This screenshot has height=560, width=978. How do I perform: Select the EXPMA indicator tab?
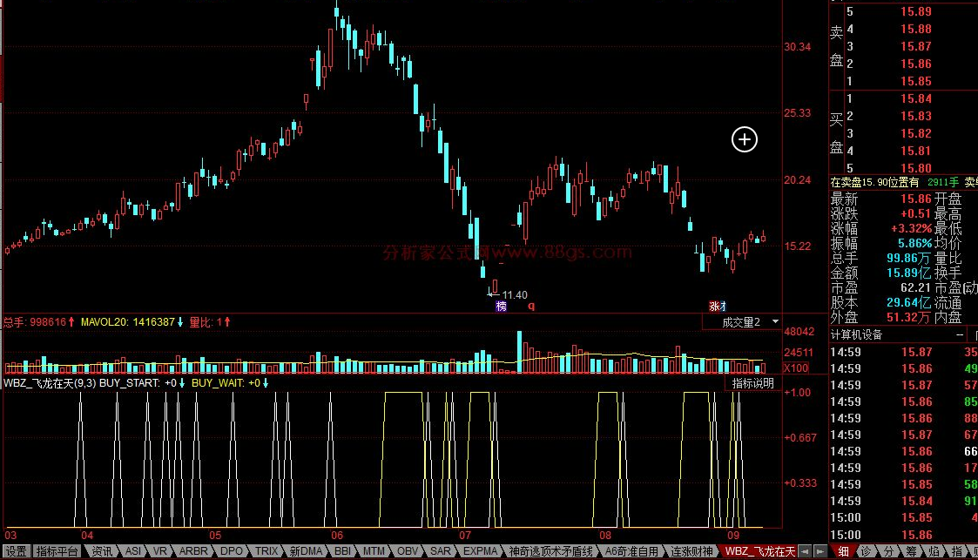pos(480,551)
